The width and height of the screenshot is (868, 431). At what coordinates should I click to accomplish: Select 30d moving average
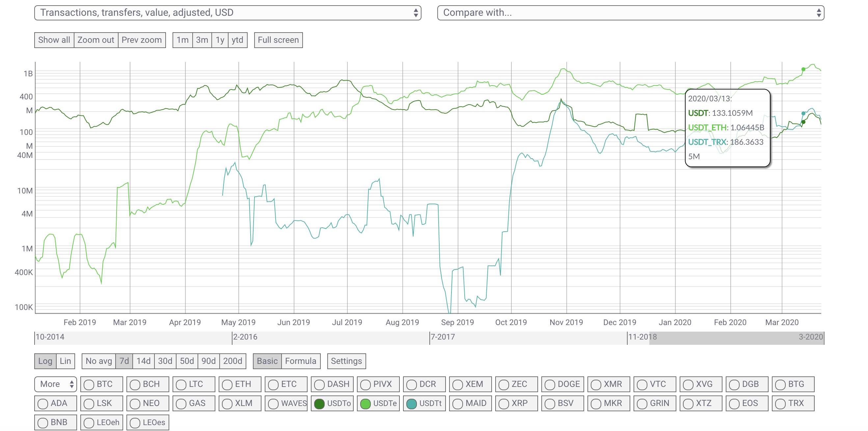point(165,361)
